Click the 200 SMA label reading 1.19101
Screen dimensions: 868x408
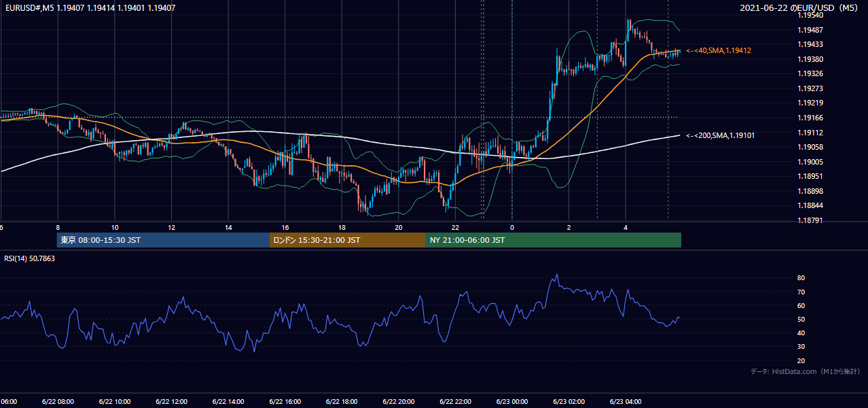(720, 135)
